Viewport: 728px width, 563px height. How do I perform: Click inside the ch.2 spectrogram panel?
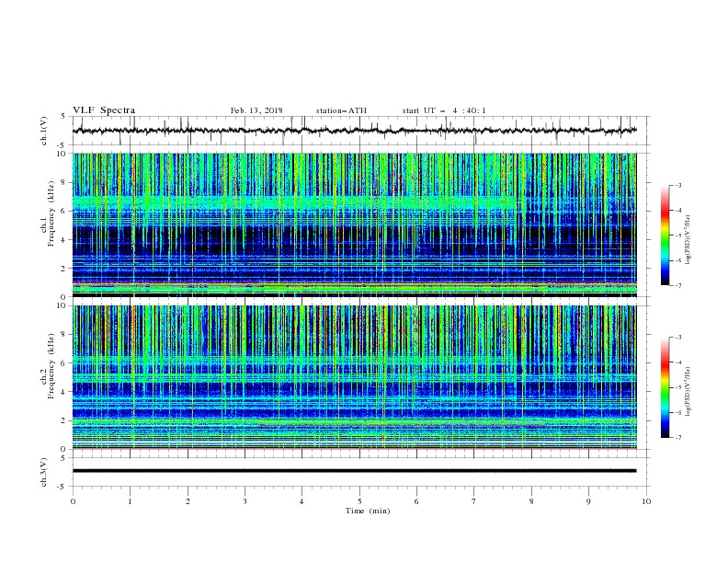[x=354, y=377]
